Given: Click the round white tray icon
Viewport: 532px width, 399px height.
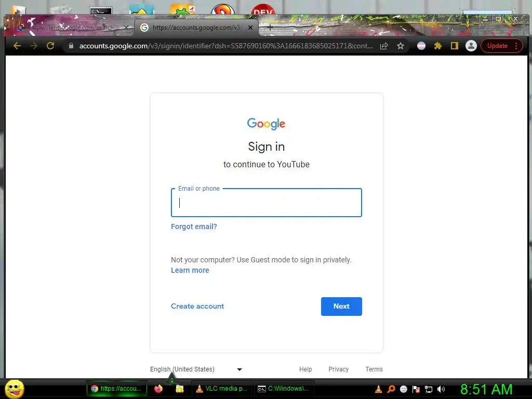Looking at the screenshot, I should point(403,389).
